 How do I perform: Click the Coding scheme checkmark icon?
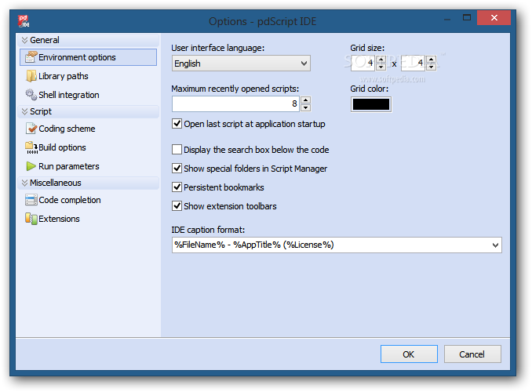point(31,129)
